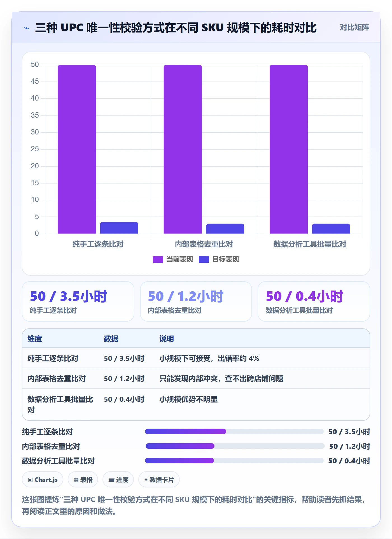Click the y-axis tick label 25
This screenshot has height=539, width=392.
tap(35, 149)
